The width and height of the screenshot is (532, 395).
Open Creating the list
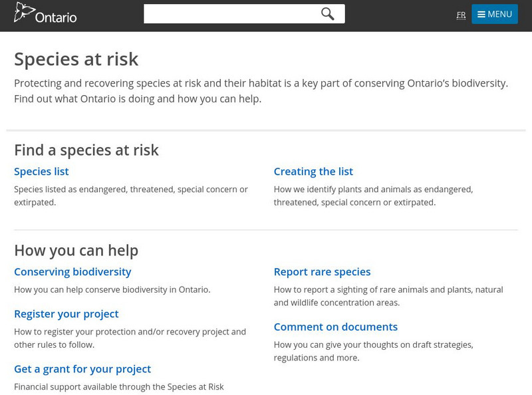(315, 171)
